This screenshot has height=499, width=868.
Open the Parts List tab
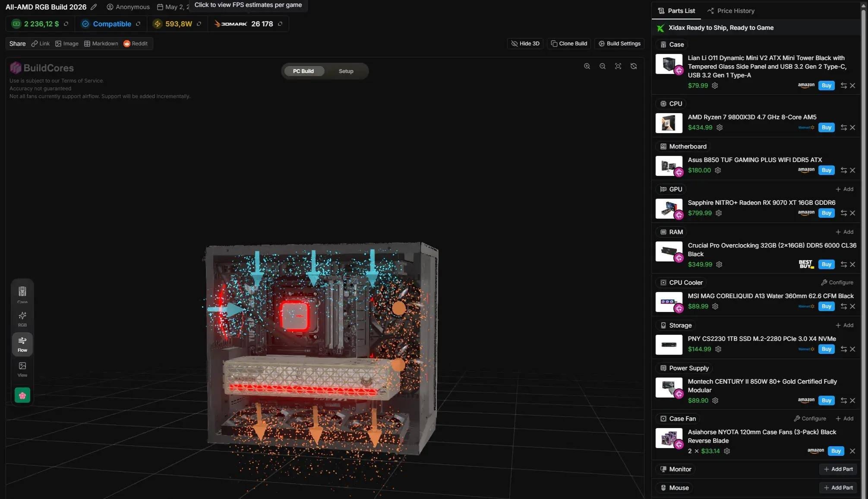click(x=676, y=11)
